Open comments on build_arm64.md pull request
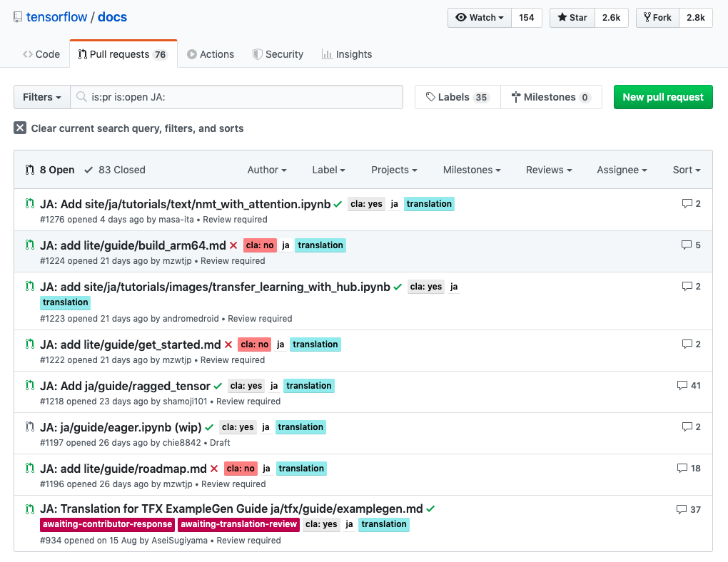 [x=691, y=245]
